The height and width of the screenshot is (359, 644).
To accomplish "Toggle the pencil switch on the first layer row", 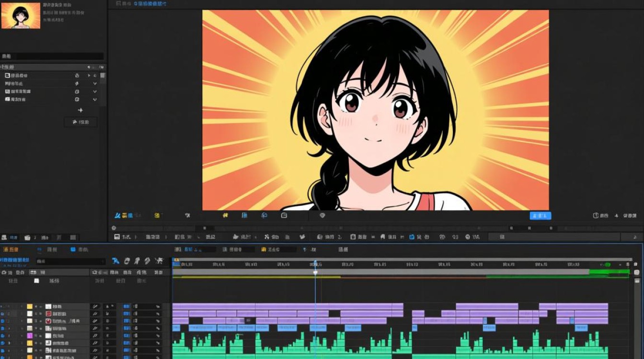I will [x=95, y=306].
